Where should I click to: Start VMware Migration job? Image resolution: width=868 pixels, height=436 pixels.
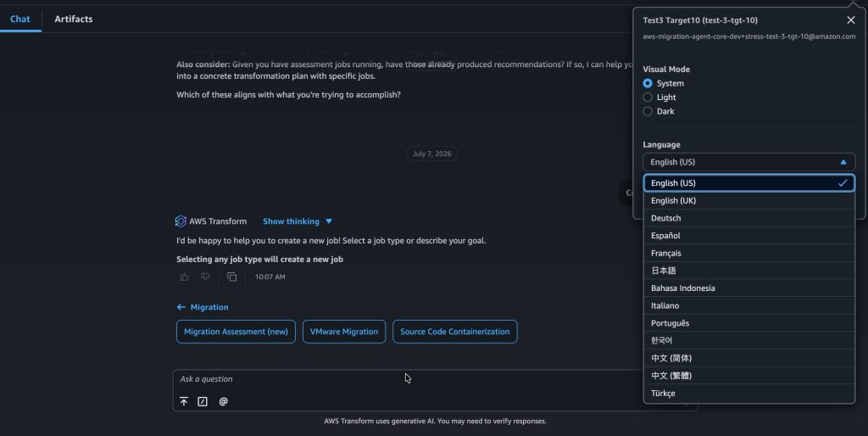(x=344, y=332)
